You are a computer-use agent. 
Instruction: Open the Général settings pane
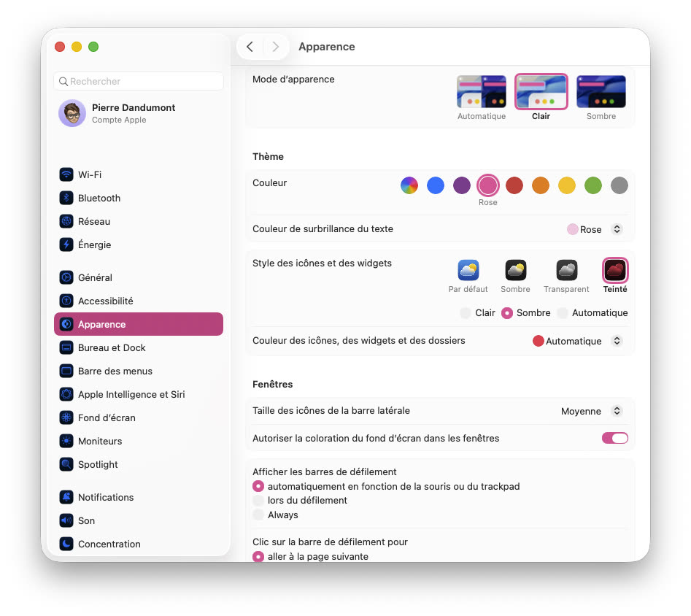click(x=139, y=277)
